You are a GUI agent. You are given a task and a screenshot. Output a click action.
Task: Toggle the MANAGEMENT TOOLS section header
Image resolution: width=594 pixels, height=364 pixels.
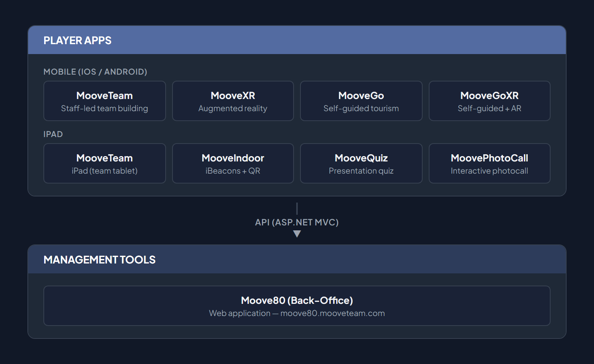[99, 259]
